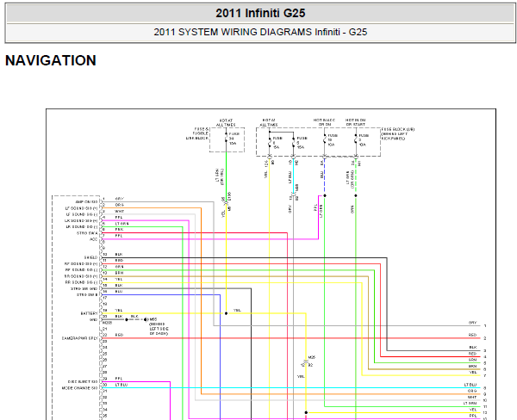This screenshot has height=420, width=517.
Task: Select the M55 ground point symbol
Action: [x=146, y=319]
